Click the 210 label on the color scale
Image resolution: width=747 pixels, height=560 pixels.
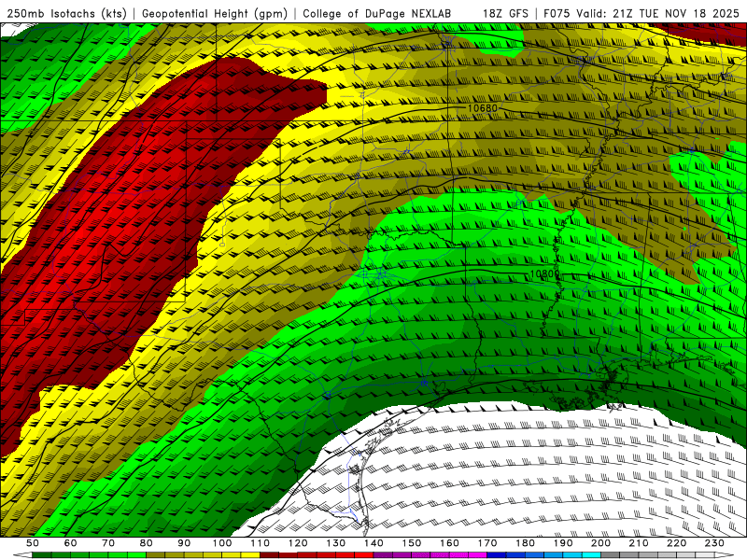tap(639, 543)
